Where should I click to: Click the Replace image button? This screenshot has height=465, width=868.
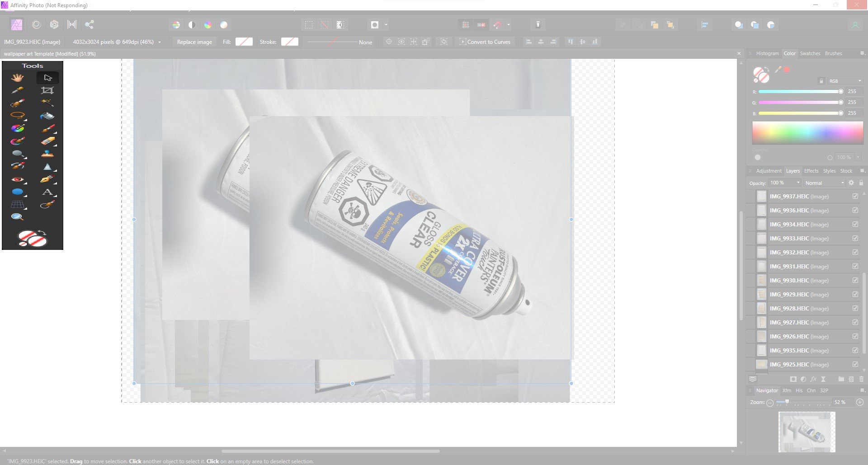point(194,42)
